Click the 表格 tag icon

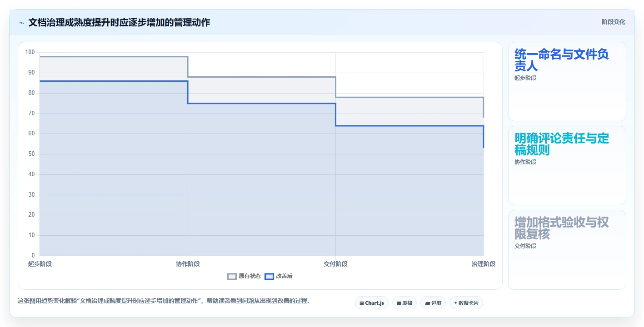pyautogui.click(x=399, y=303)
